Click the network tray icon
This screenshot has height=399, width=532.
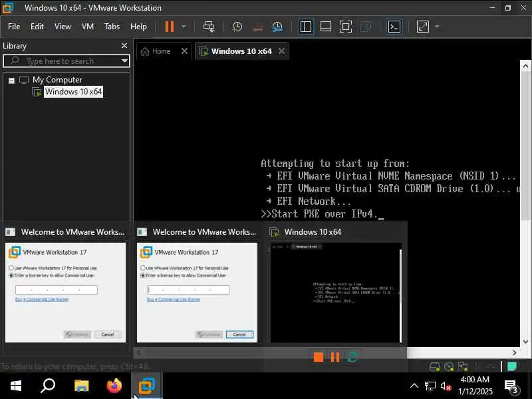pos(430,386)
